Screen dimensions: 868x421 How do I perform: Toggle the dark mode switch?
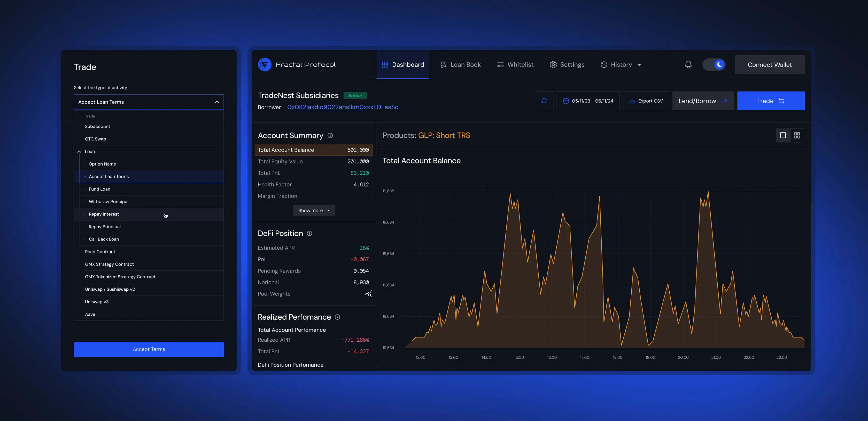click(714, 64)
